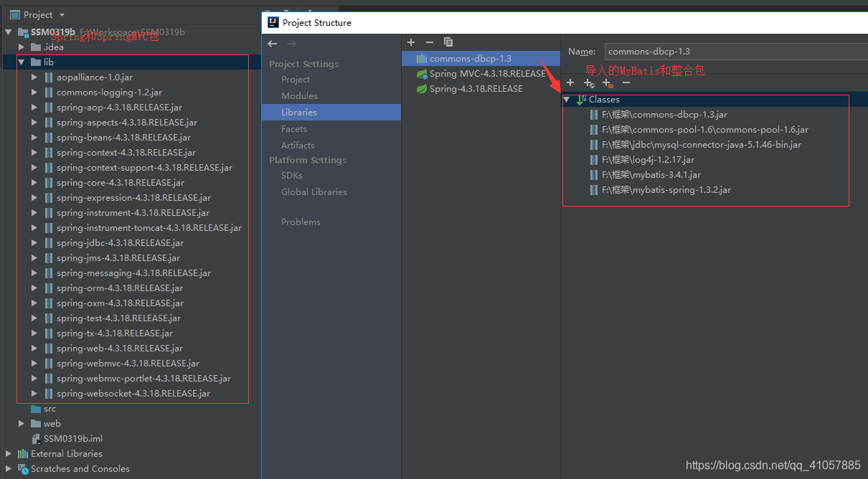Viewport: 868px width, 479px height.
Task: Select spring-webmvc-4.3.18.RELEASE.jar in tree
Action: coord(128,364)
